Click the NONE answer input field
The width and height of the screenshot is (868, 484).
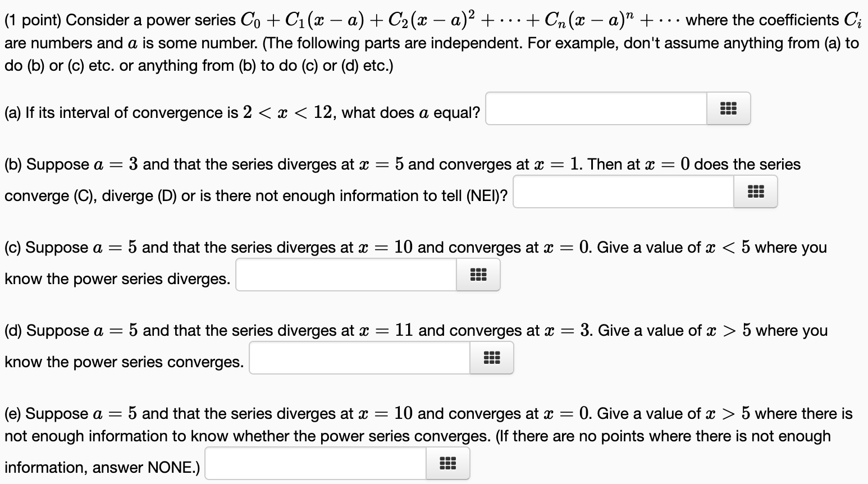314,463
